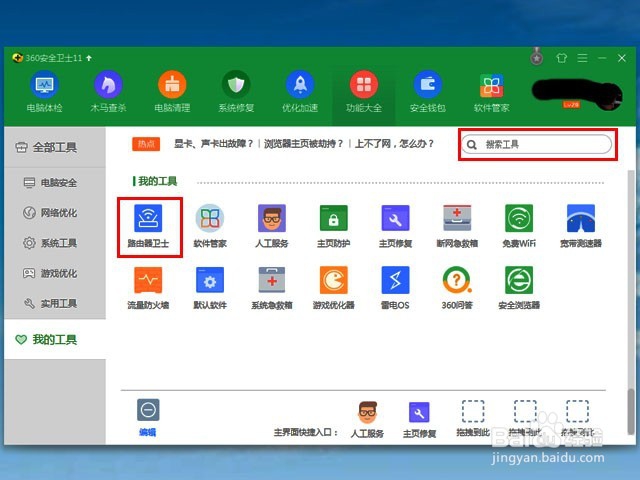Open 优化加速 rocket section
This screenshot has height=480, width=640.
pyautogui.click(x=300, y=92)
